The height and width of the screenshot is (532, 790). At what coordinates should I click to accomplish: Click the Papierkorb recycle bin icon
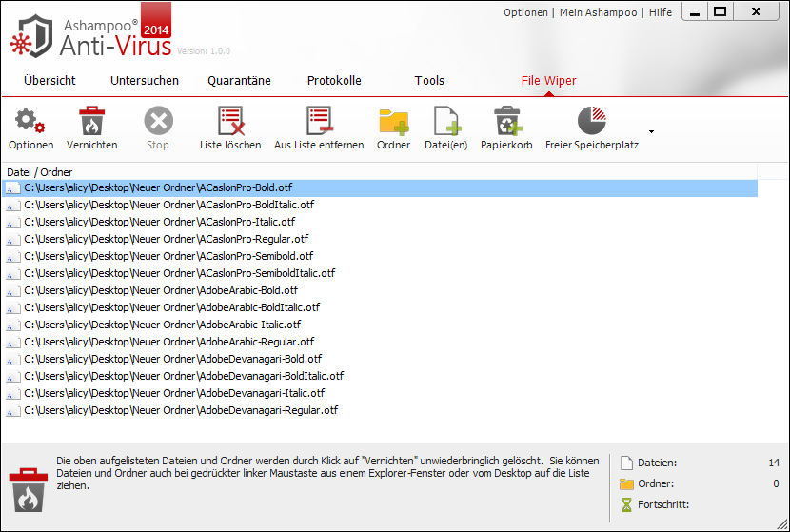tap(506, 122)
